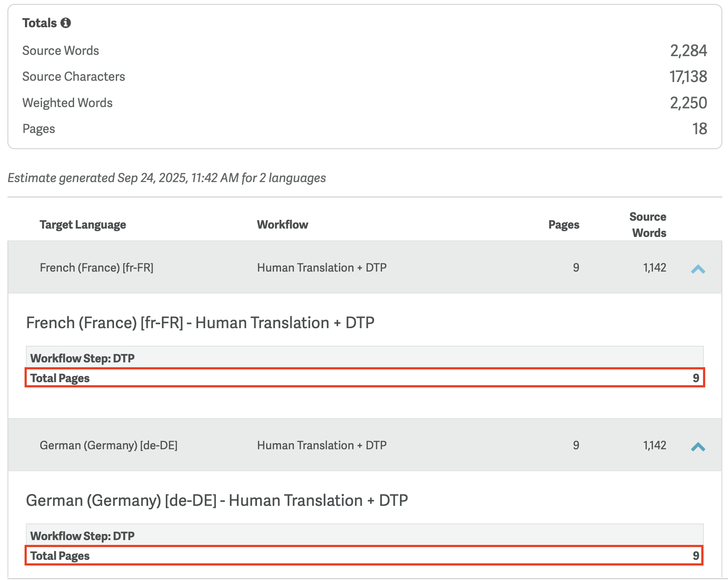Click the Workflow Step: DTP header under French
728x580 pixels.
[x=82, y=358]
